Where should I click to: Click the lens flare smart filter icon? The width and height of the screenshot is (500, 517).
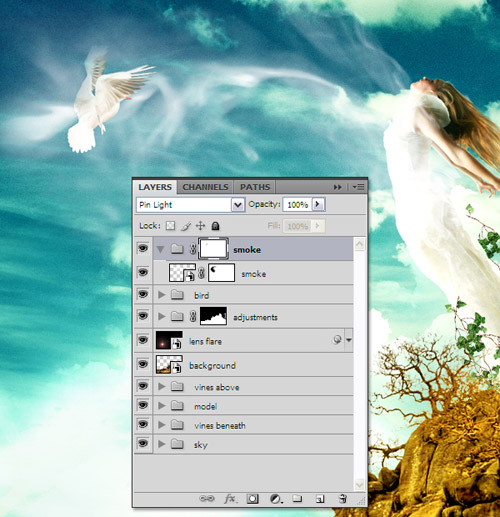click(x=337, y=340)
